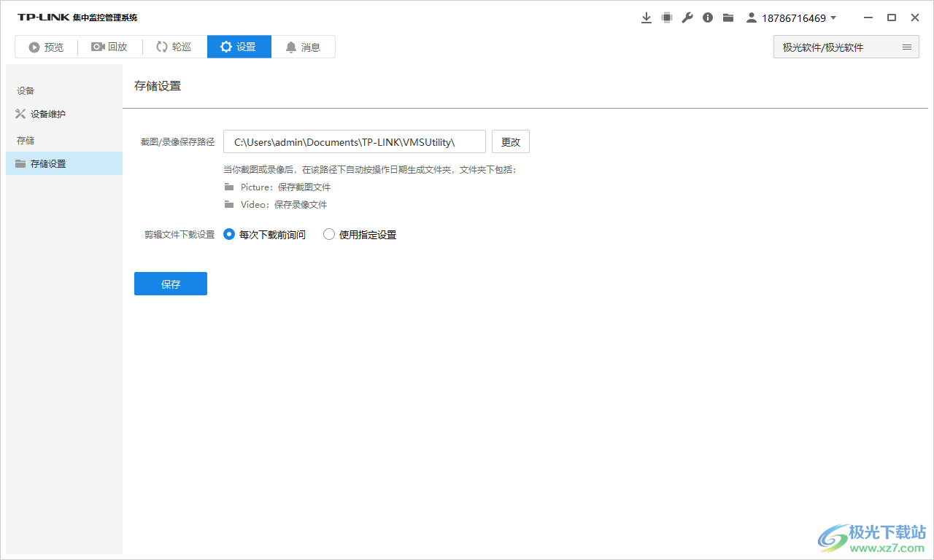Open the 设置 tab
This screenshot has height=560, width=934.
[239, 46]
